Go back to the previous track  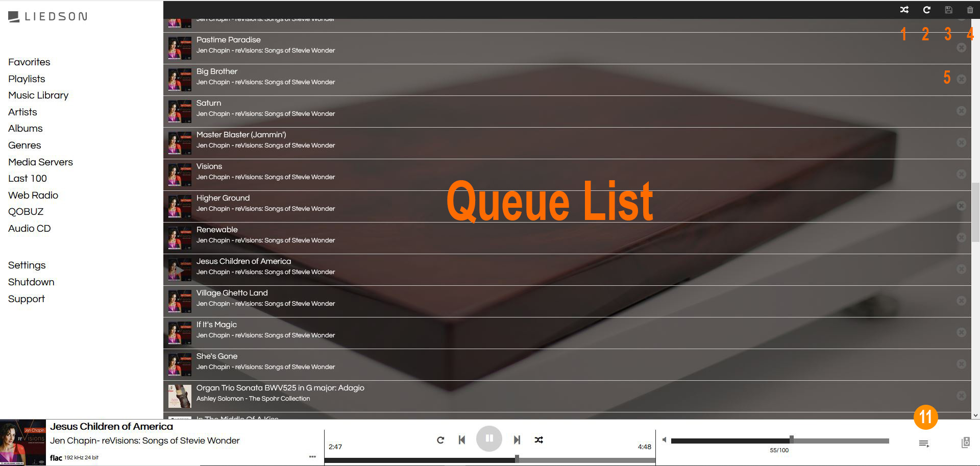point(461,439)
